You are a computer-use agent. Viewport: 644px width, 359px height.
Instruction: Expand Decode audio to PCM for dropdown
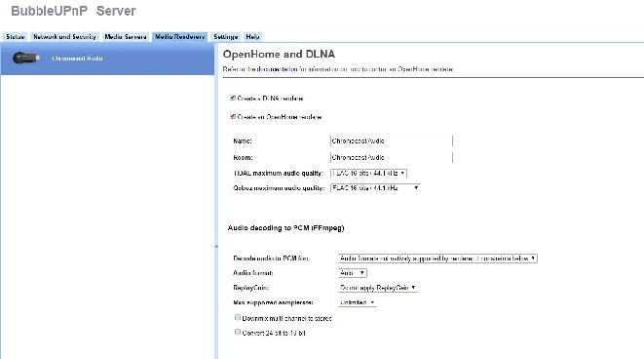[x=437, y=259]
